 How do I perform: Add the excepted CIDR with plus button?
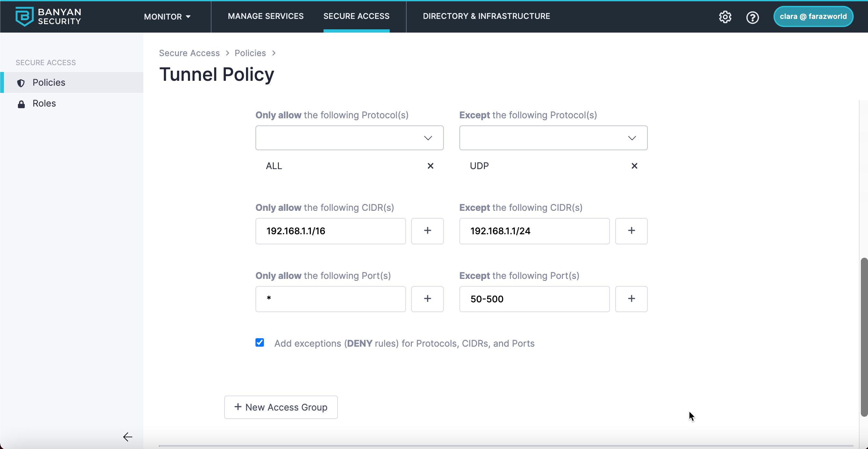click(x=631, y=231)
